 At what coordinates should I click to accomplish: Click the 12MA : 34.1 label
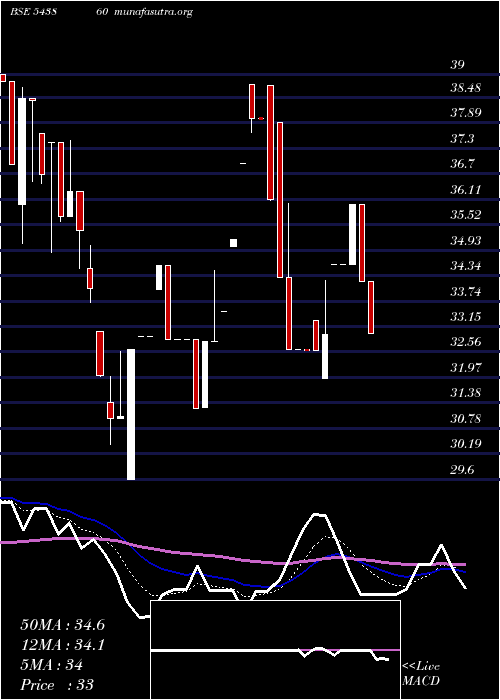tap(62, 645)
